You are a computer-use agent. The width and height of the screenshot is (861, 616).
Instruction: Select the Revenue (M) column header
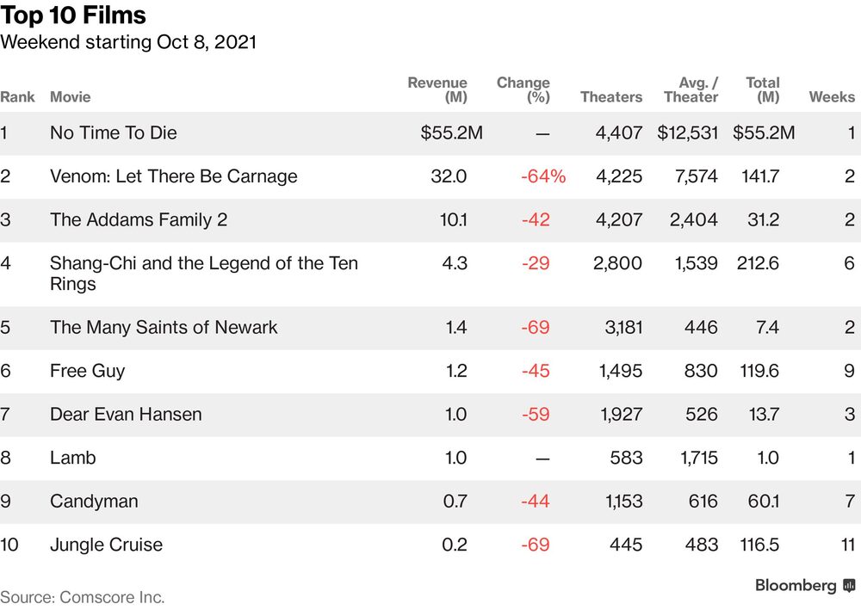[437, 90]
